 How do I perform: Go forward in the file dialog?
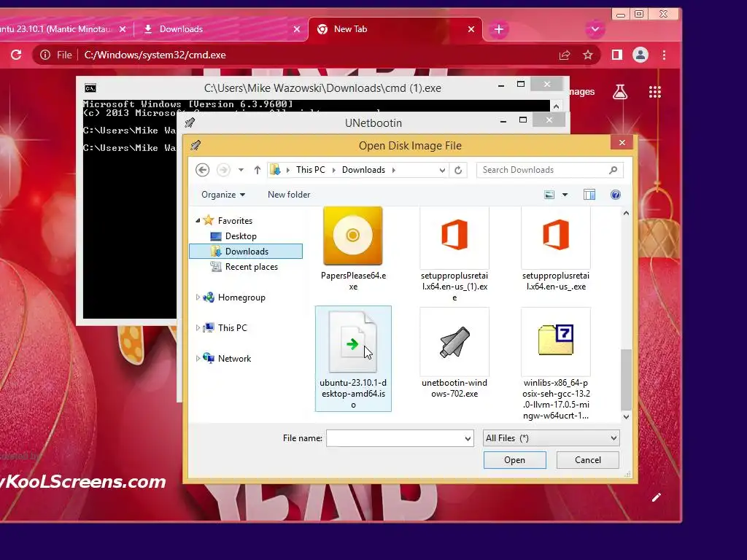point(223,170)
